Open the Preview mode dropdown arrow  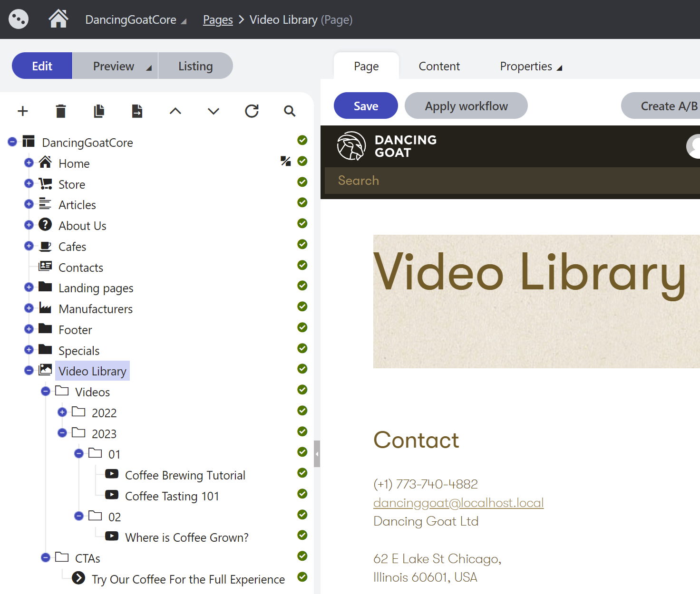(149, 67)
